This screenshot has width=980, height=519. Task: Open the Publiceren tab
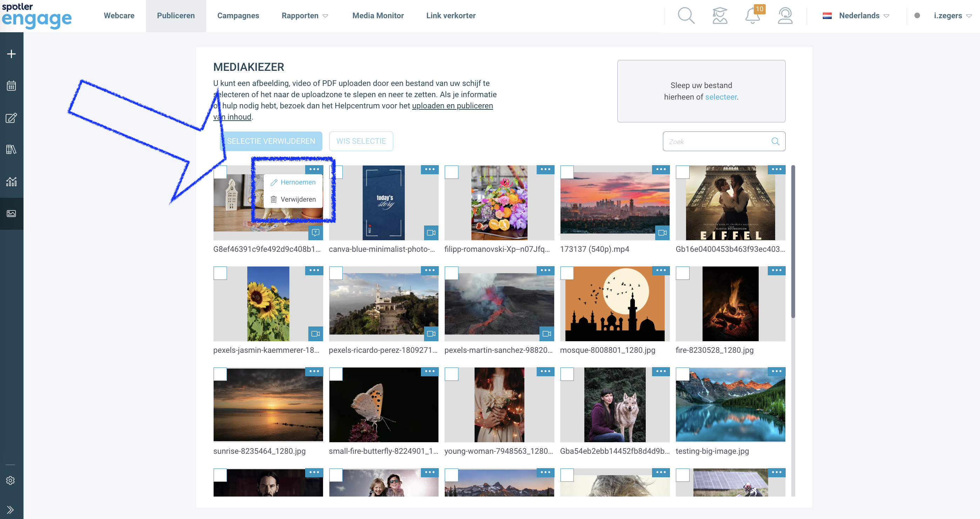pos(176,15)
